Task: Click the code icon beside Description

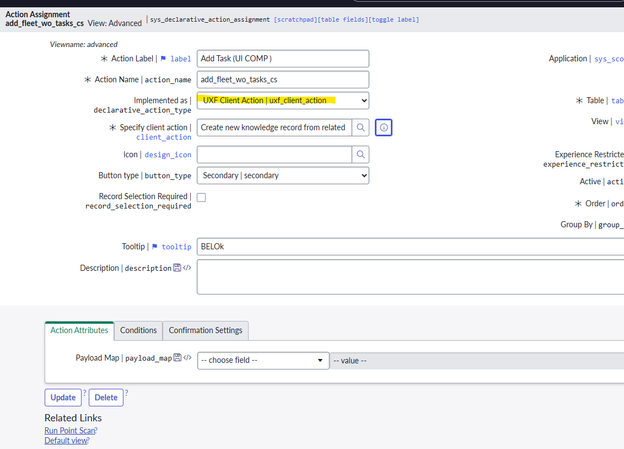Action: click(x=187, y=268)
